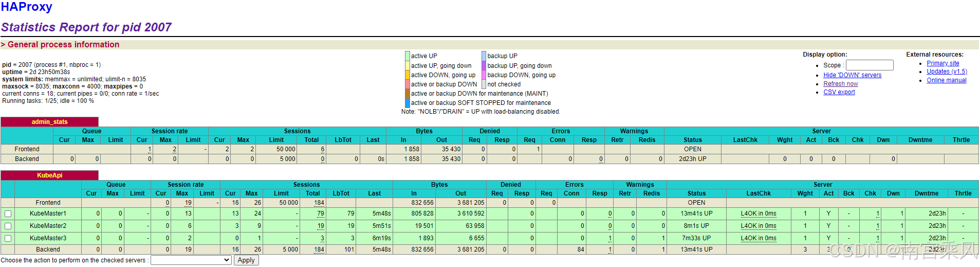Open the CSV export link
Image resolution: width=980 pixels, height=267 pixels.
839,92
